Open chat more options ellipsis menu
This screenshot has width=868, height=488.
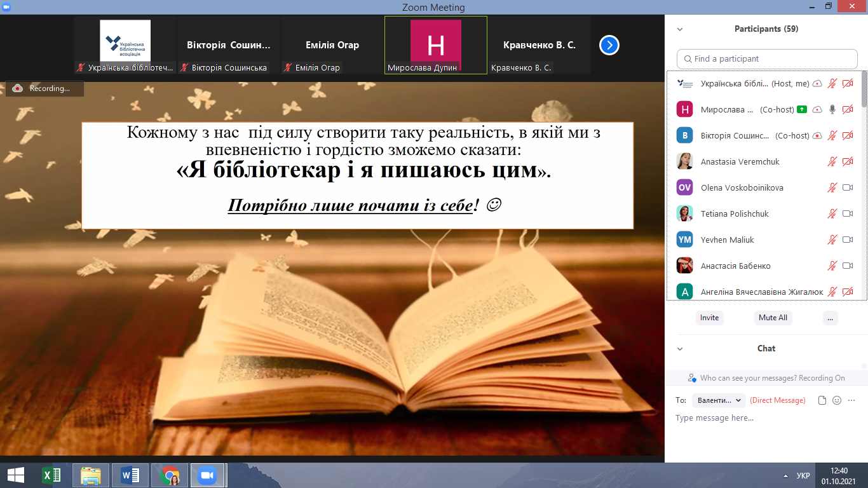coord(851,400)
